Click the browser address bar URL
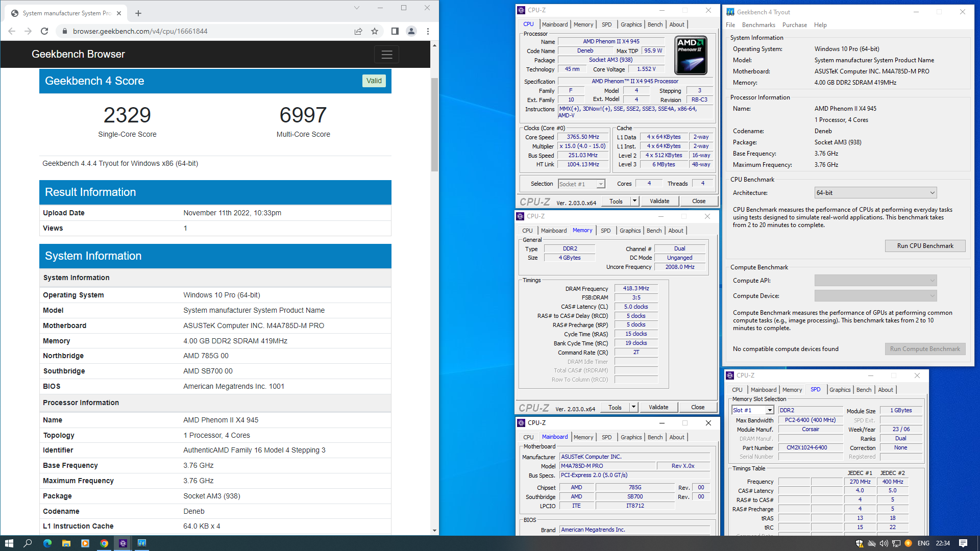The width and height of the screenshot is (980, 551). click(140, 31)
